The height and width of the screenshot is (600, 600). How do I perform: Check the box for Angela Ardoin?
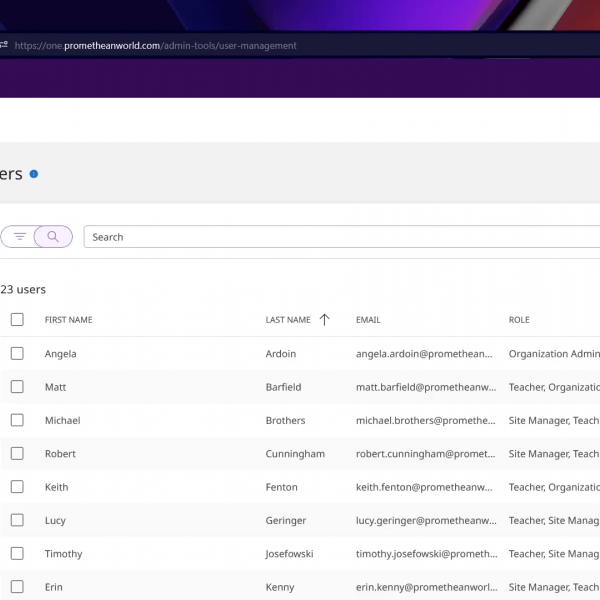pos(17,354)
